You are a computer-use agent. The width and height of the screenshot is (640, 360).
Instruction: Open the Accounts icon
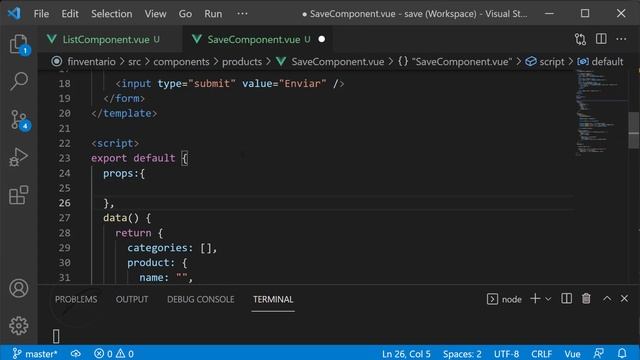point(19,288)
